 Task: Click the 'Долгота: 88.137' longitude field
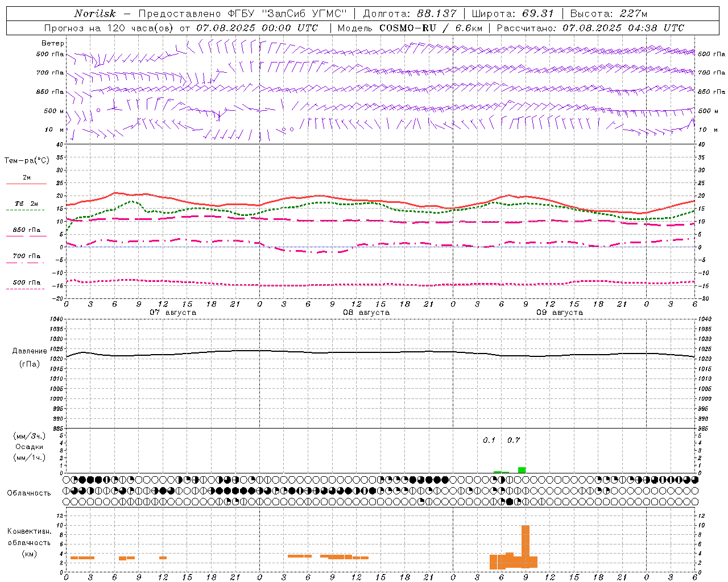(409, 14)
